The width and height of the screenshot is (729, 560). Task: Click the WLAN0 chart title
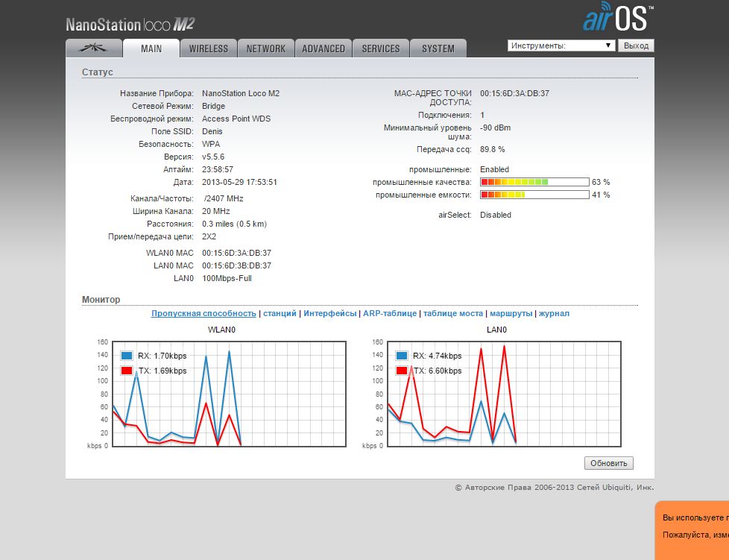[x=221, y=330]
